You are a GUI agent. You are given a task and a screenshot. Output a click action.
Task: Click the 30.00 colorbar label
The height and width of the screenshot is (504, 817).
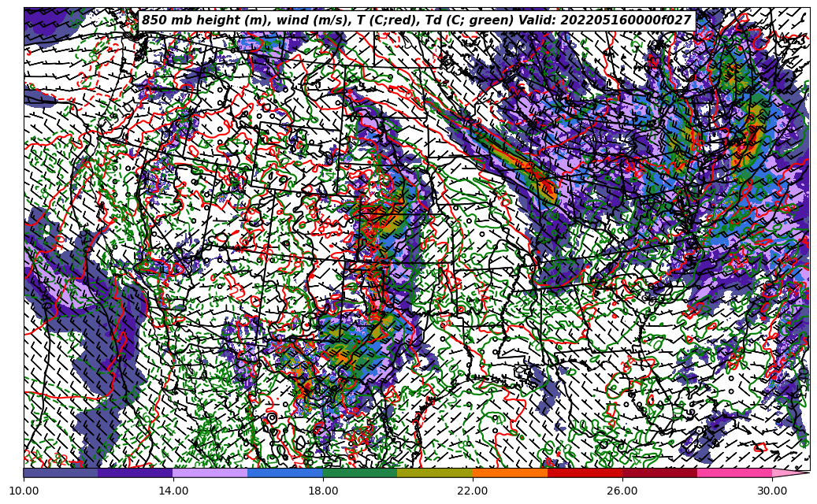772,491
